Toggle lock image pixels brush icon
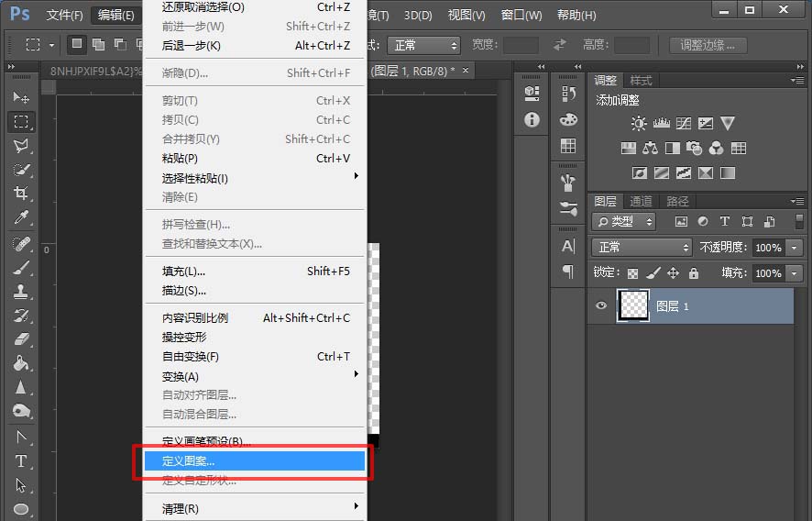This screenshot has height=521, width=812. [x=653, y=273]
